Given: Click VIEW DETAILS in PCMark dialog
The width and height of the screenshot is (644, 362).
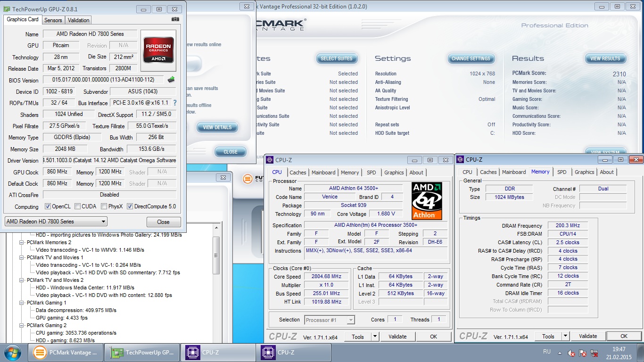Looking at the screenshot, I should click(x=217, y=127).
